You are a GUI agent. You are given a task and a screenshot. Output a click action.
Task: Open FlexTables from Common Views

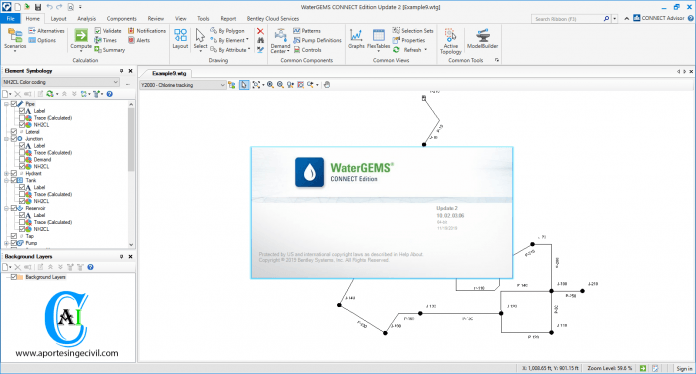pyautogui.click(x=379, y=39)
